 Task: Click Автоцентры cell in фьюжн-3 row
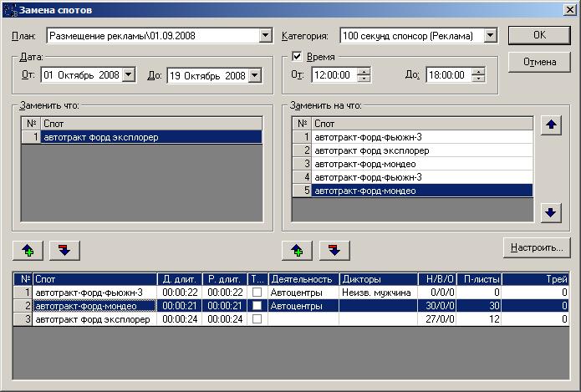(303, 293)
